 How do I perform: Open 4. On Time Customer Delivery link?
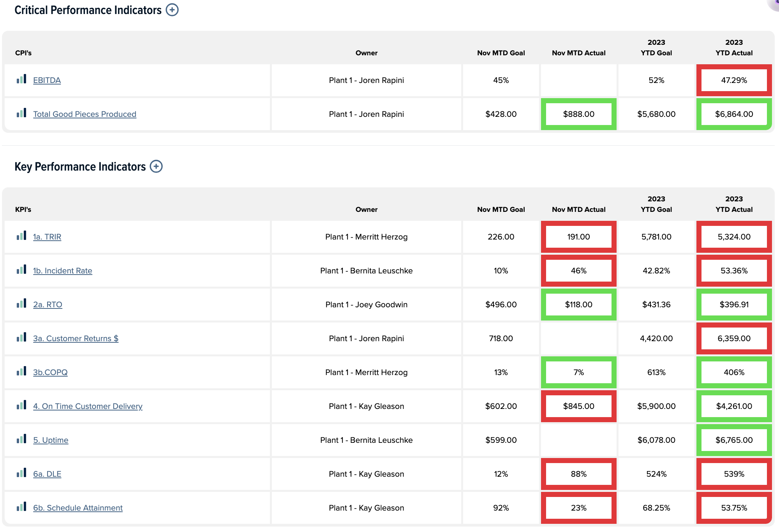[88, 406]
